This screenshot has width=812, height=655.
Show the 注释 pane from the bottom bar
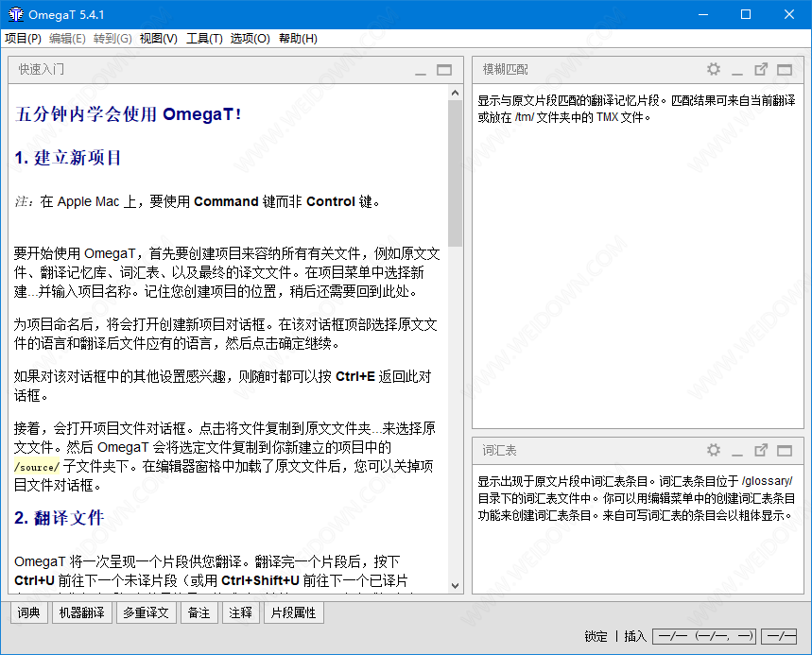(x=241, y=613)
